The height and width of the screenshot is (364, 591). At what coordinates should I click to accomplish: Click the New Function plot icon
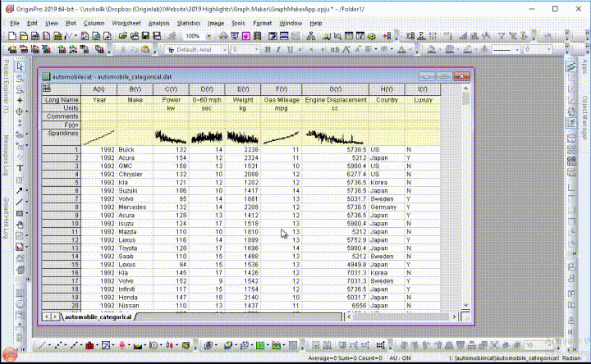(x=69, y=36)
